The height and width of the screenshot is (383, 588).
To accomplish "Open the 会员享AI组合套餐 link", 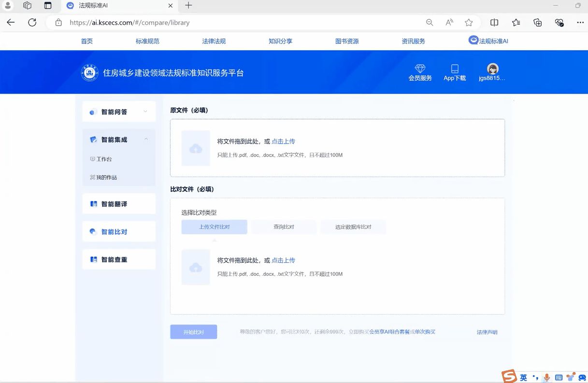I will (x=389, y=332).
